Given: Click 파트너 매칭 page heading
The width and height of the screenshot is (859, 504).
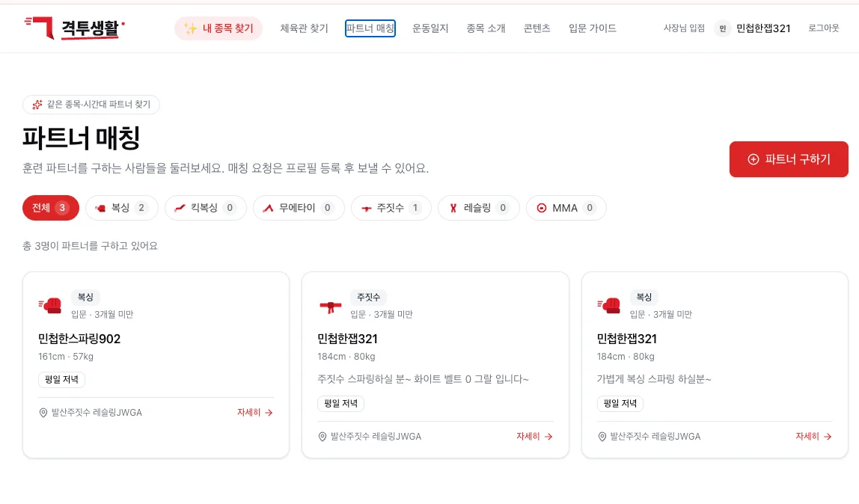Looking at the screenshot, I should coord(81,138).
